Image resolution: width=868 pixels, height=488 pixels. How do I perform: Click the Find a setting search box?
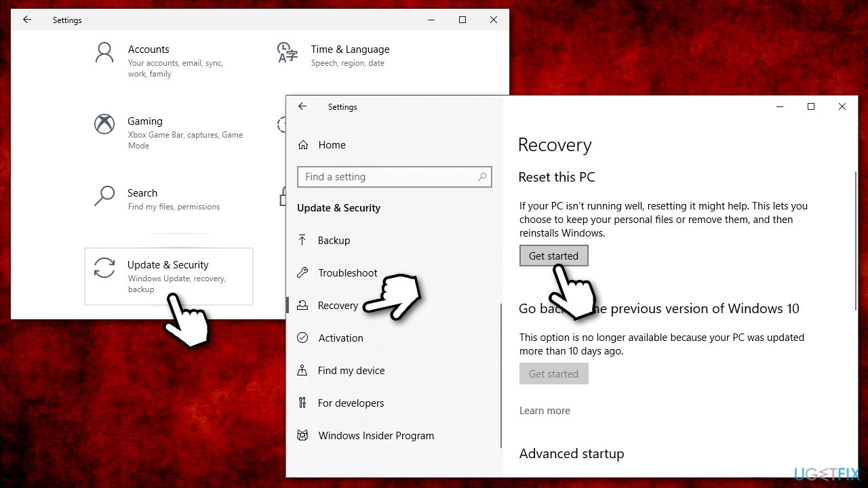387,176
